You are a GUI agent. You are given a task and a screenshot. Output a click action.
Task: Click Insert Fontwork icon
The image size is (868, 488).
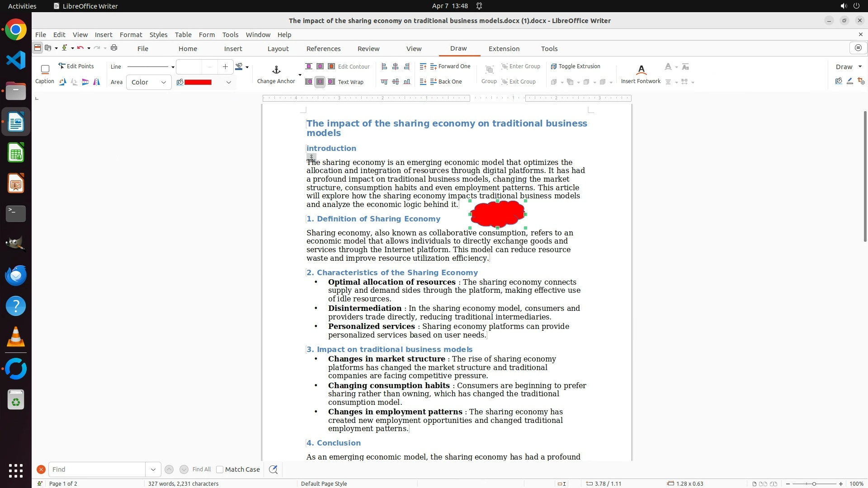pyautogui.click(x=641, y=70)
